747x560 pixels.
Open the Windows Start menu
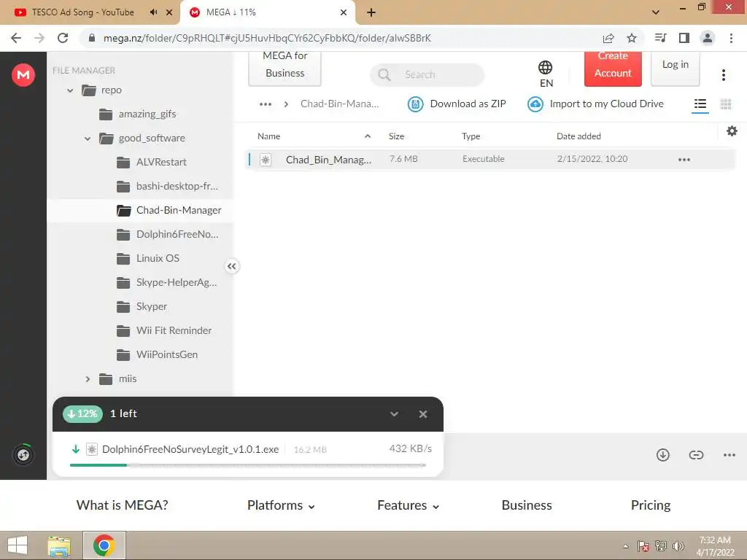[18, 545]
